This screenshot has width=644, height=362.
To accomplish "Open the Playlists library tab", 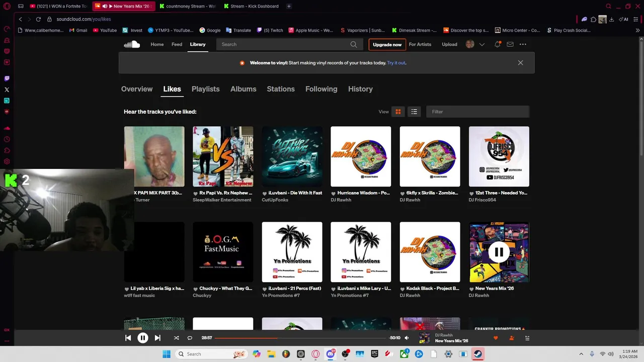I will pyautogui.click(x=205, y=89).
